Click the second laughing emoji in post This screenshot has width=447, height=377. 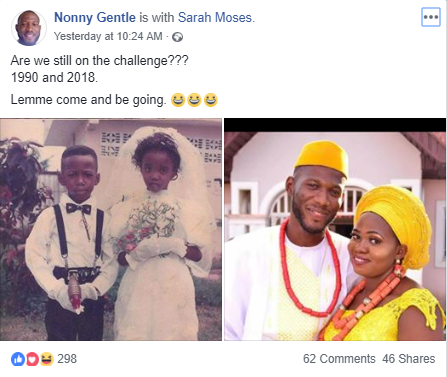click(194, 100)
